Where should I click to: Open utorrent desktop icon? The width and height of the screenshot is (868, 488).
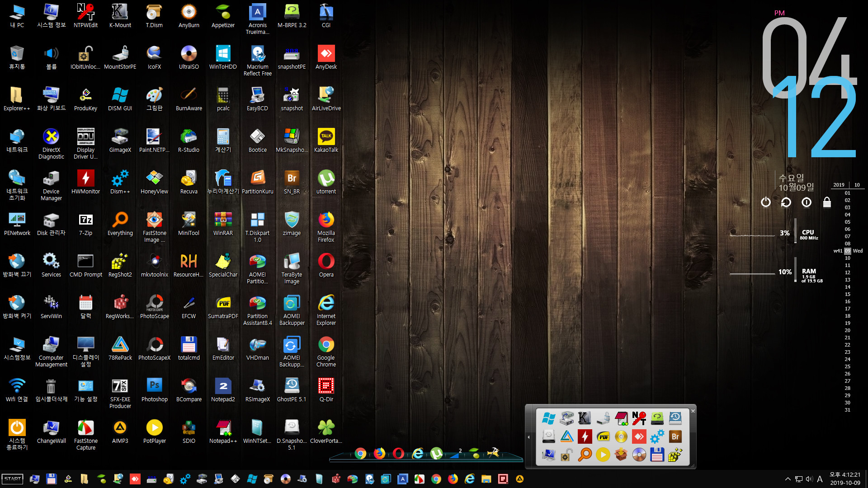click(x=326, y=182)
